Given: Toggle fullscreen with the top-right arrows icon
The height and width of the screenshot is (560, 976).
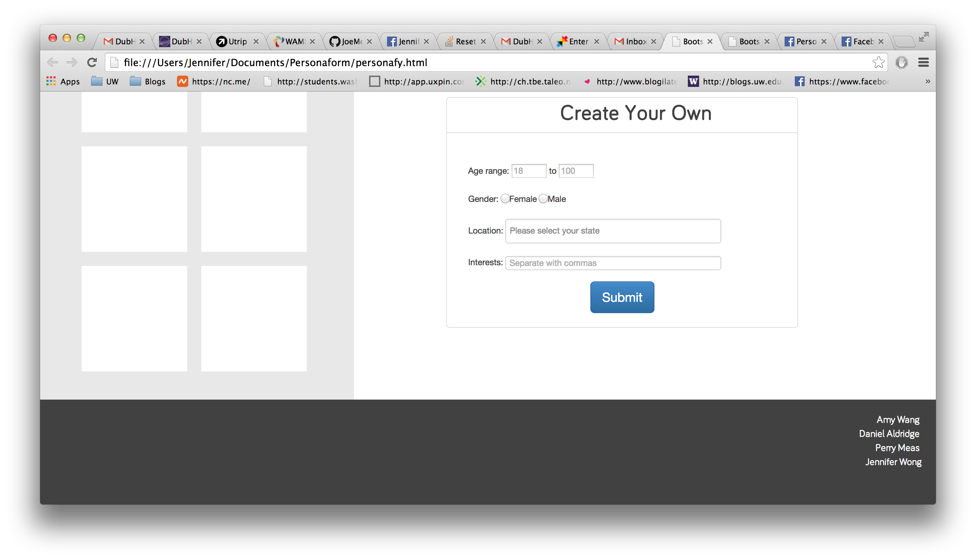Looking at the screenshot, I should [923, 37].
